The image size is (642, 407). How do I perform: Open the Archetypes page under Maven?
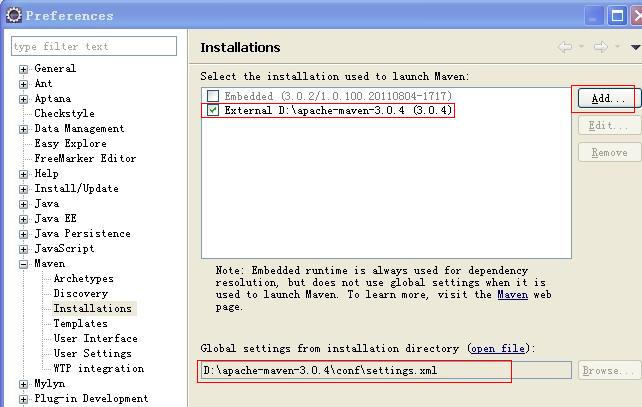click(x=84, y=278)
